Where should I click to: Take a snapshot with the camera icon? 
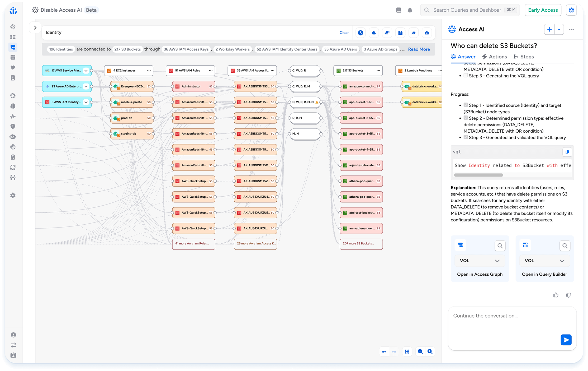(427, 33)
